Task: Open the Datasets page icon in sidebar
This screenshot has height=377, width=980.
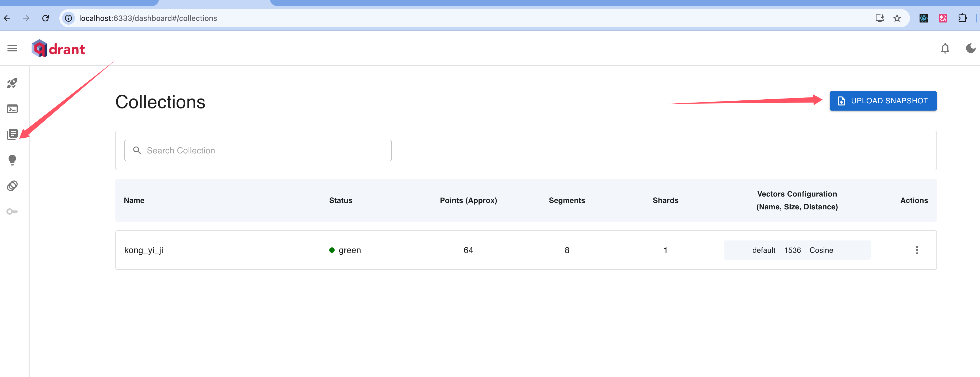Action: (12, 186)
